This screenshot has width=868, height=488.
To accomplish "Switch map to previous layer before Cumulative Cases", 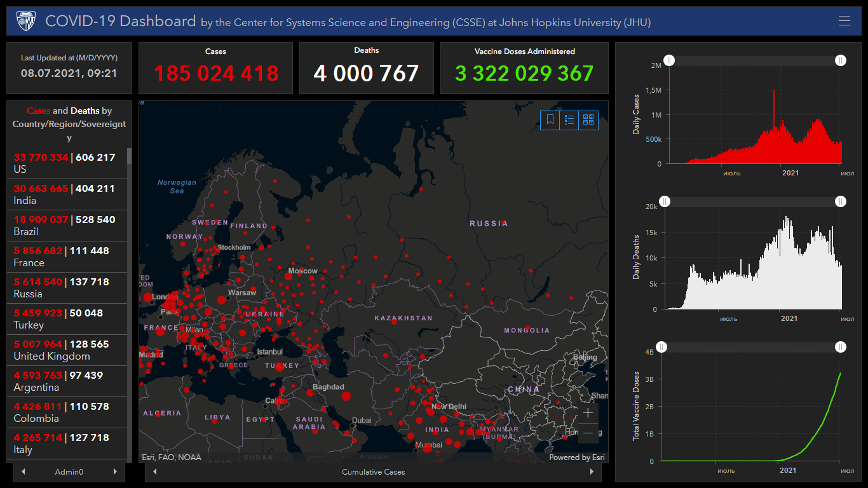I will [155, 471].
